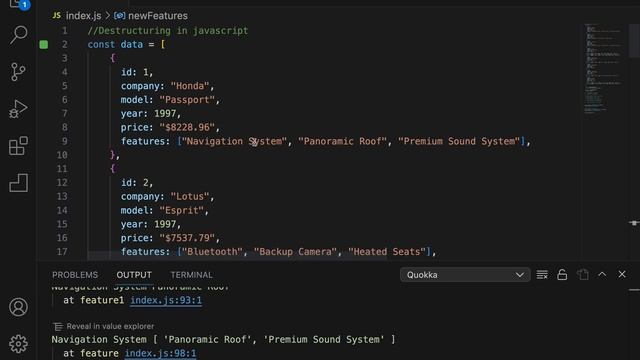Viewport: 640px width, 360px height.
Task: Open the Accounts menu icon
Action: point(18,307)
